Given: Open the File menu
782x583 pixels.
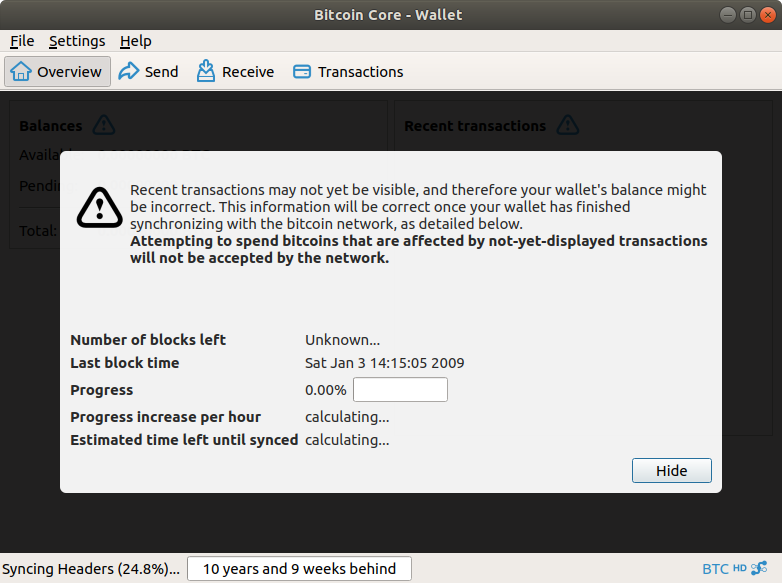Looking at the screenshot, I should [22, 41].
